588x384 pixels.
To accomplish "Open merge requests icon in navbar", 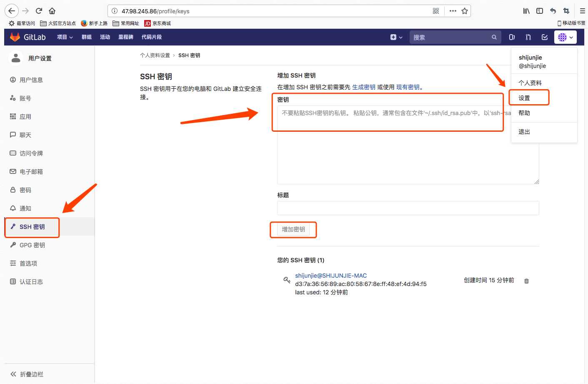I will coord(528,37).
